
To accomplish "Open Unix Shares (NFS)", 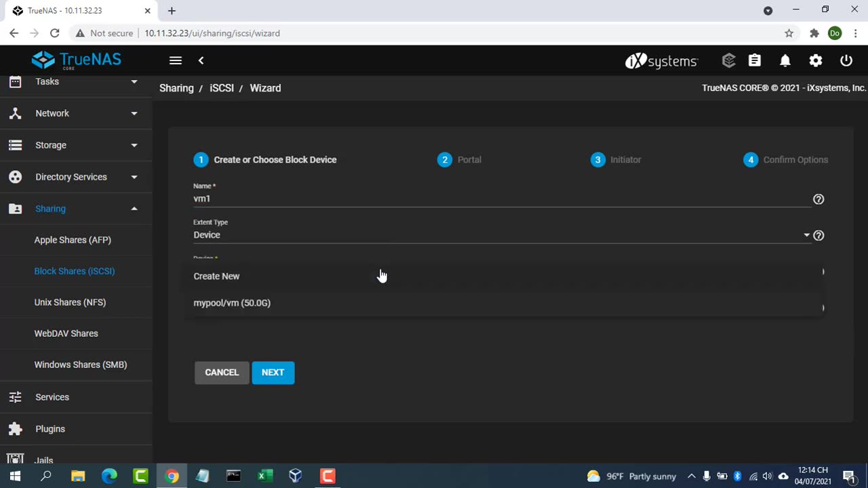I will point(70,302).
